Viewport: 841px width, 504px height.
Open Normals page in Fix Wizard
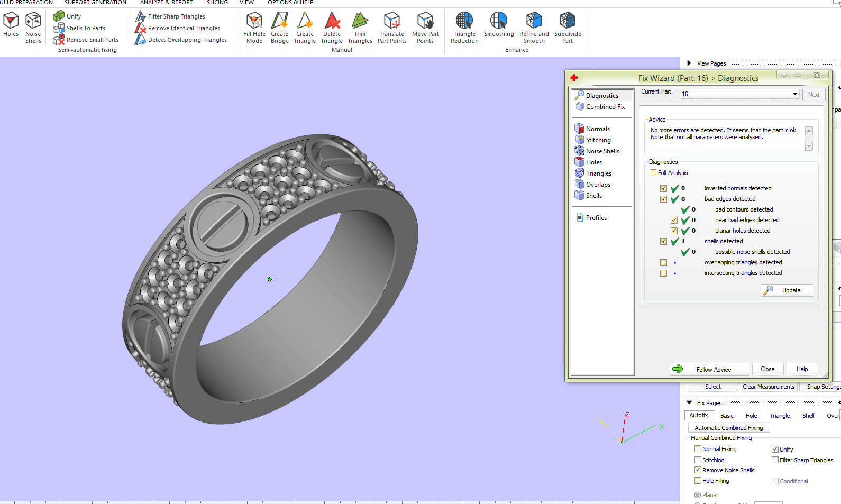tap(598, 129)
